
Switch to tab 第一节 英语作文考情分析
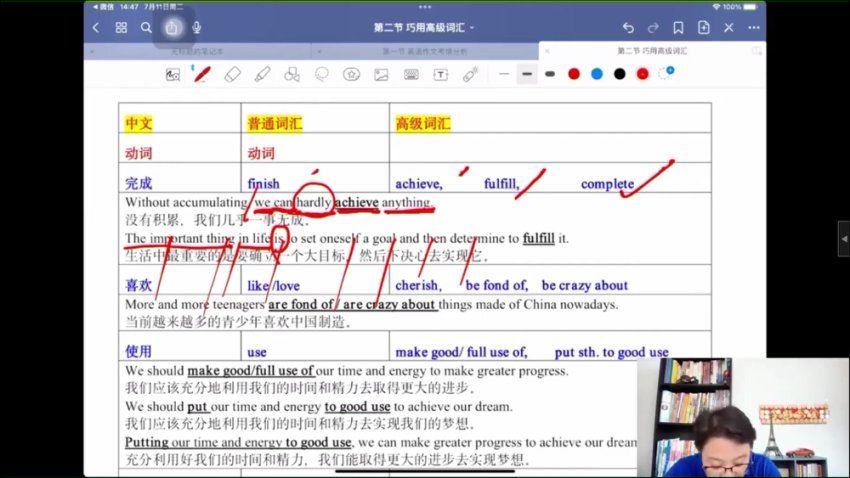425,51
